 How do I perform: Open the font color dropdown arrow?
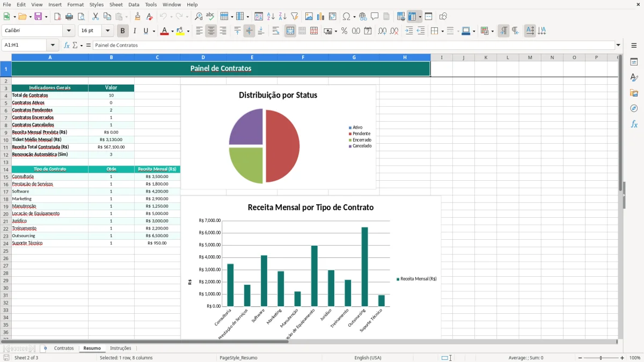tap(171, 31)
